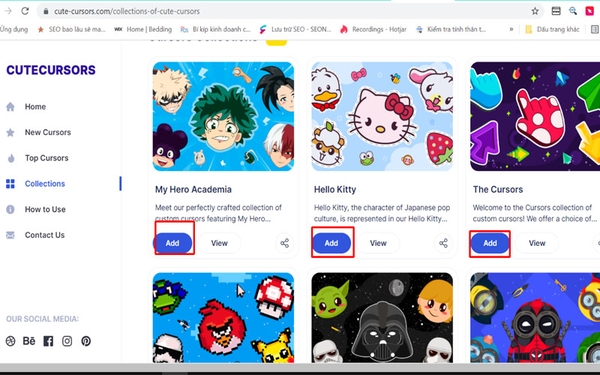
Task: Share the Hello Kitty collection
Action: pos(443,243)
